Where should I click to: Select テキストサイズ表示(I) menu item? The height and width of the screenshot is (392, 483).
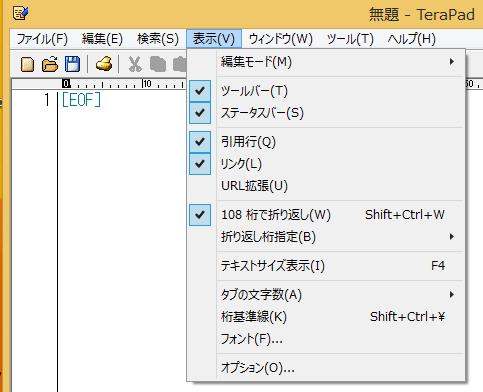(327, 266)
